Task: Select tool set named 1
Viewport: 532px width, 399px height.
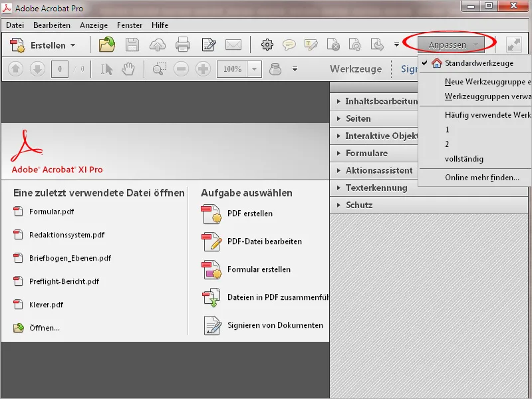Action: tap(475, 130)
